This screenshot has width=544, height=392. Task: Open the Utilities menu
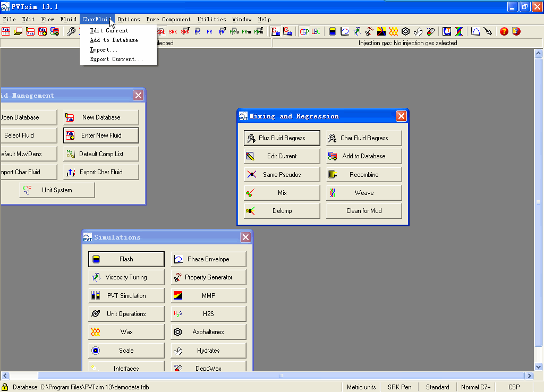[x=211, y=20]
